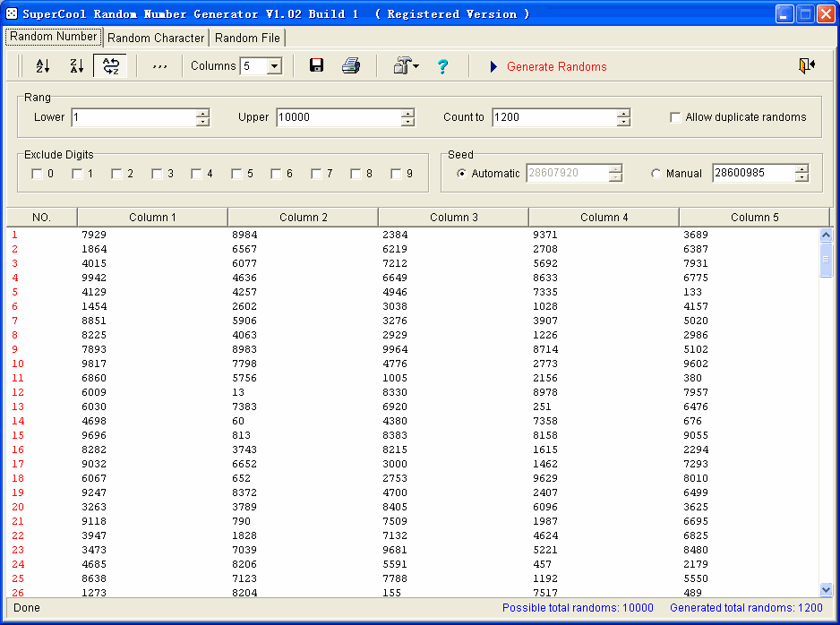Screen dimensions: 840x625
Task: Click Generate Randoms
Action: 557,66
